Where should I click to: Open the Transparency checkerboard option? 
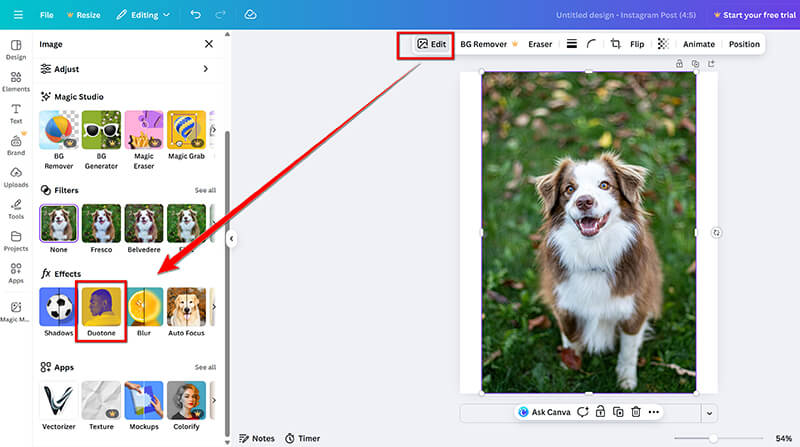[x=663, y=44]
